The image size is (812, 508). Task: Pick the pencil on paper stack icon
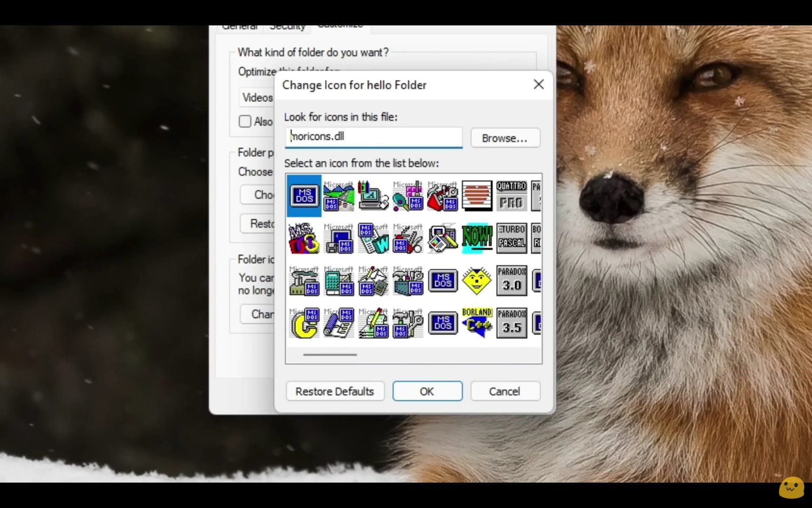(373, 323)
